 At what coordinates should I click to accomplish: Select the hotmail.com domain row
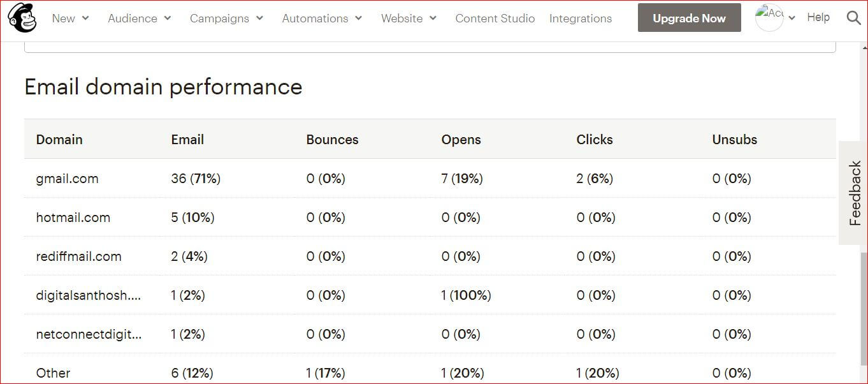430,218
